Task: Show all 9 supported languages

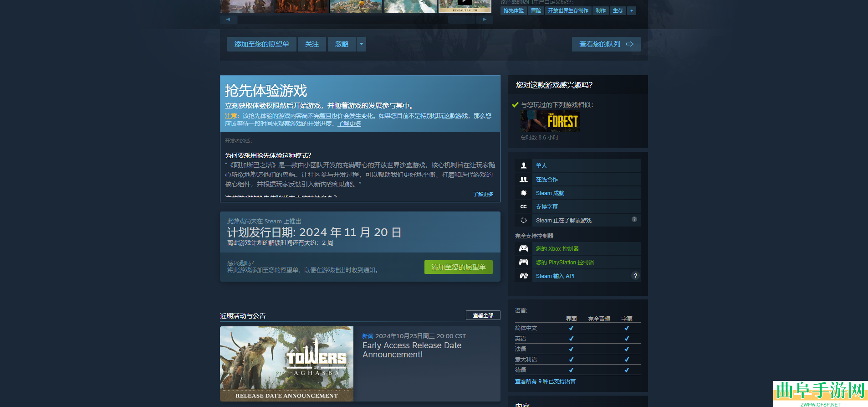Action: click(545, 381)
